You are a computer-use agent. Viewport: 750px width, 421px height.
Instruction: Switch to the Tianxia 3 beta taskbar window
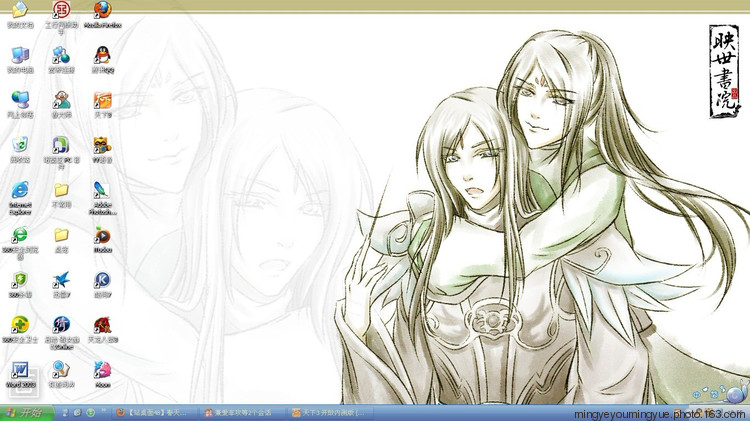(x=331, y=412)
